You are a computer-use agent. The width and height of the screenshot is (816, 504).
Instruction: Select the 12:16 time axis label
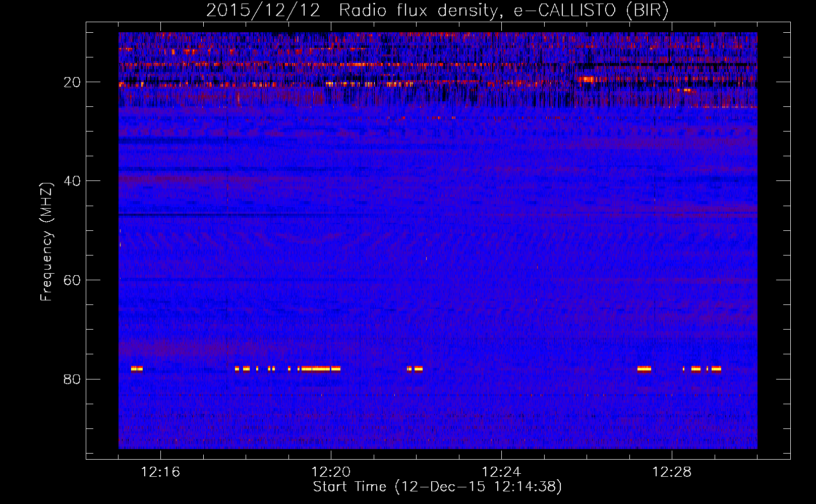(160, 472)
